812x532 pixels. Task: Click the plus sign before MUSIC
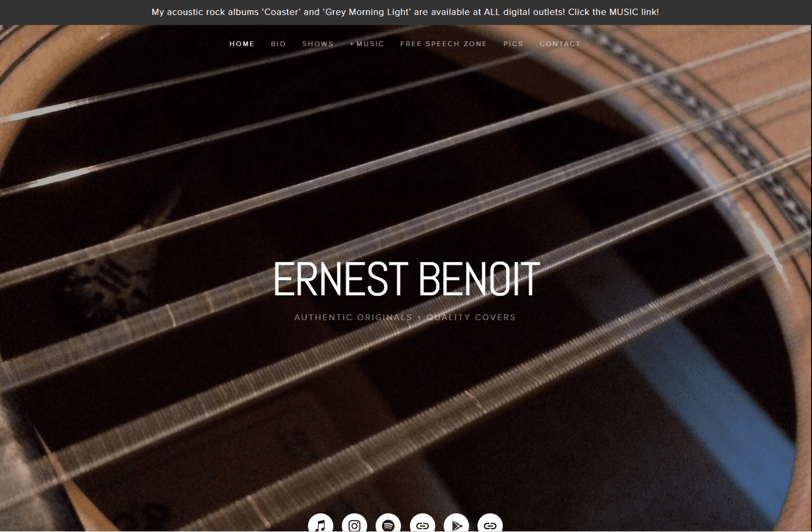pos(352,44)
